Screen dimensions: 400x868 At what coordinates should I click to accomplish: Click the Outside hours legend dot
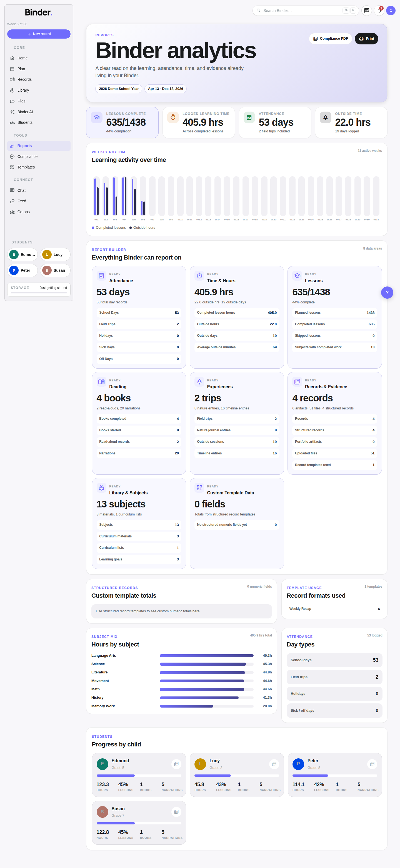click(131, 228)
